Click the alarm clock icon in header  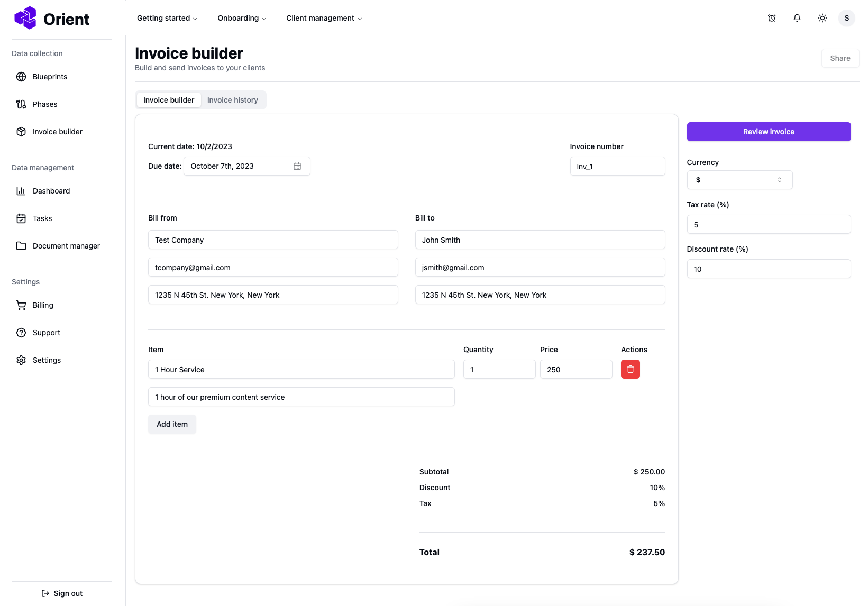pos(772,18)
